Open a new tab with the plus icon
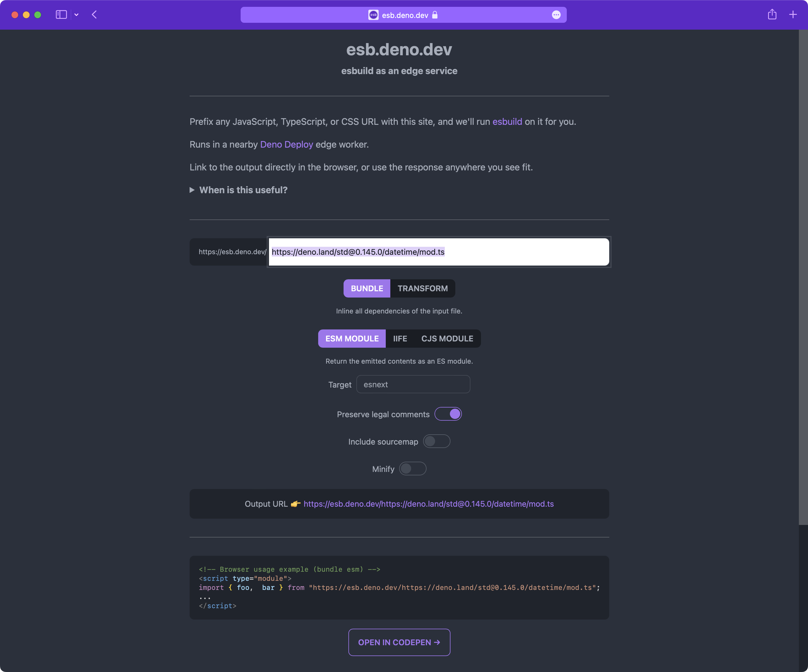Viewport: 808px width, 672px height. [x=793, y=15]
